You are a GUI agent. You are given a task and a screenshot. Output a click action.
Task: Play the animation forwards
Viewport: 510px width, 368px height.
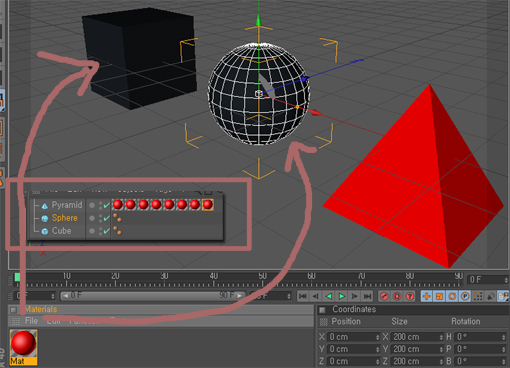coord(342,296)
